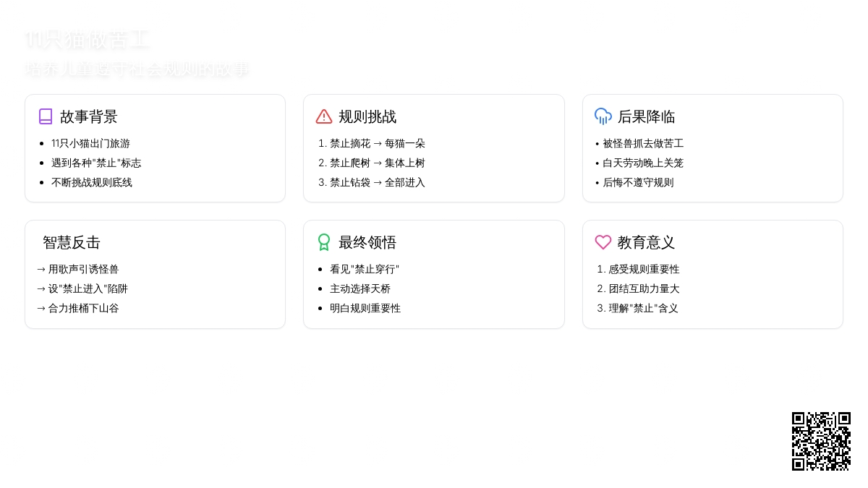Select the 规则挑战 card heading
The image size is (868, 488).
[367, 116]
